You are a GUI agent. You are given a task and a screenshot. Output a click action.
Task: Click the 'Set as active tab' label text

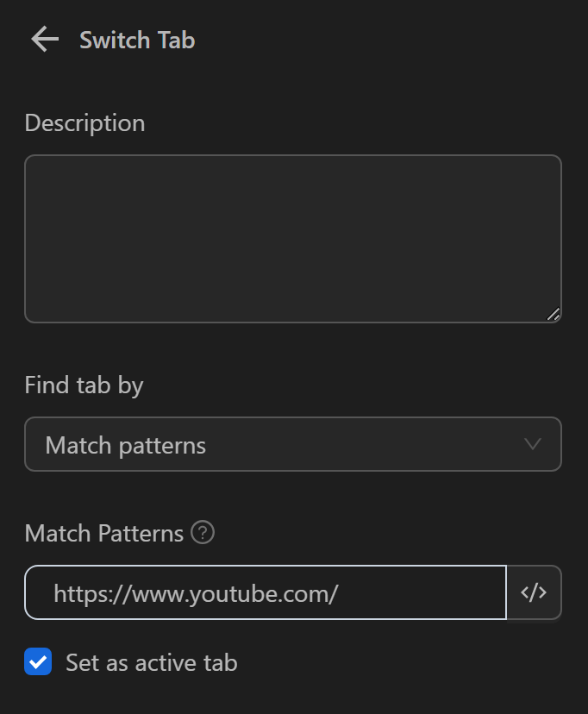(151, 662)
